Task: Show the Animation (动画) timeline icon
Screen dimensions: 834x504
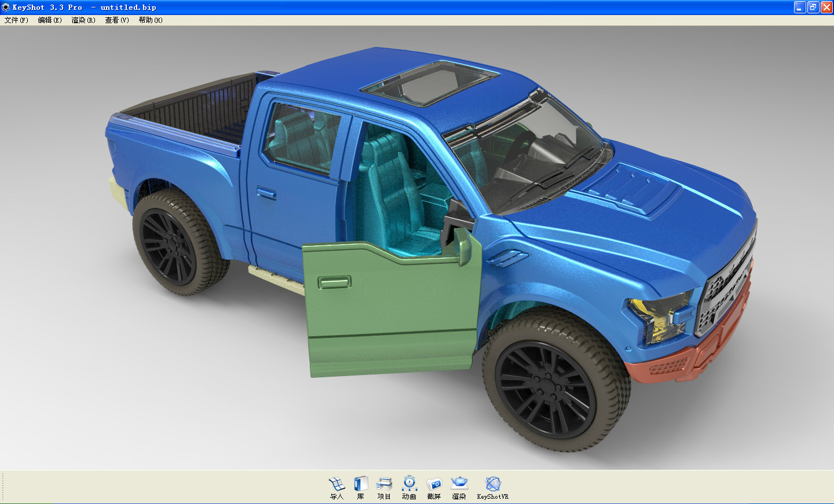Action: (409, 484)
